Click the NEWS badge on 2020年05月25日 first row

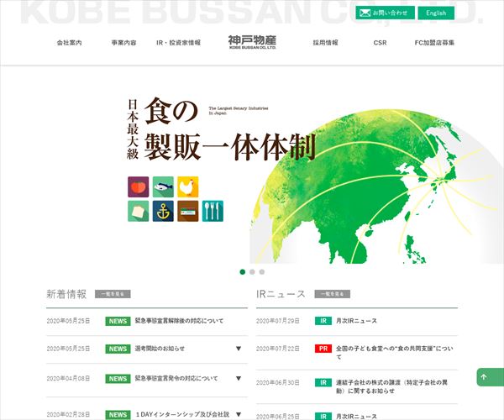point(118,321)
